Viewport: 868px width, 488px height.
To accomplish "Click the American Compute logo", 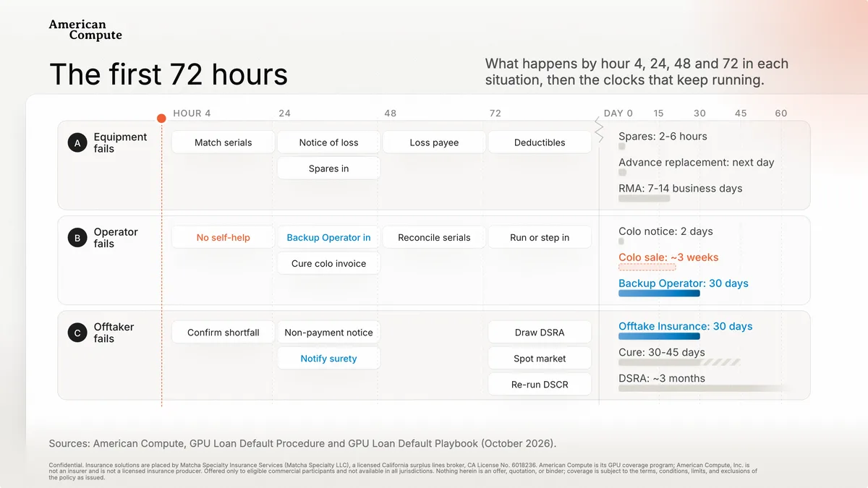I will tap(85, 30).
